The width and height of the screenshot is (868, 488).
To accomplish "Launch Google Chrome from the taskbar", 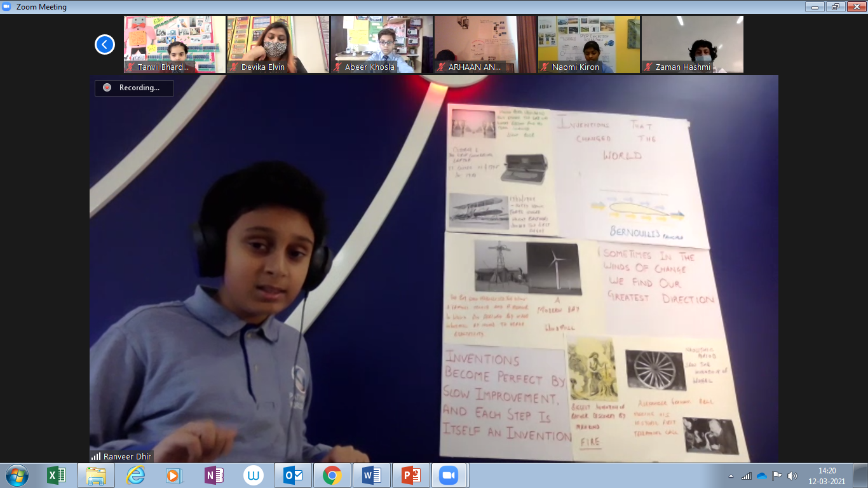I will pyautogui.click(x=332, y=475).
